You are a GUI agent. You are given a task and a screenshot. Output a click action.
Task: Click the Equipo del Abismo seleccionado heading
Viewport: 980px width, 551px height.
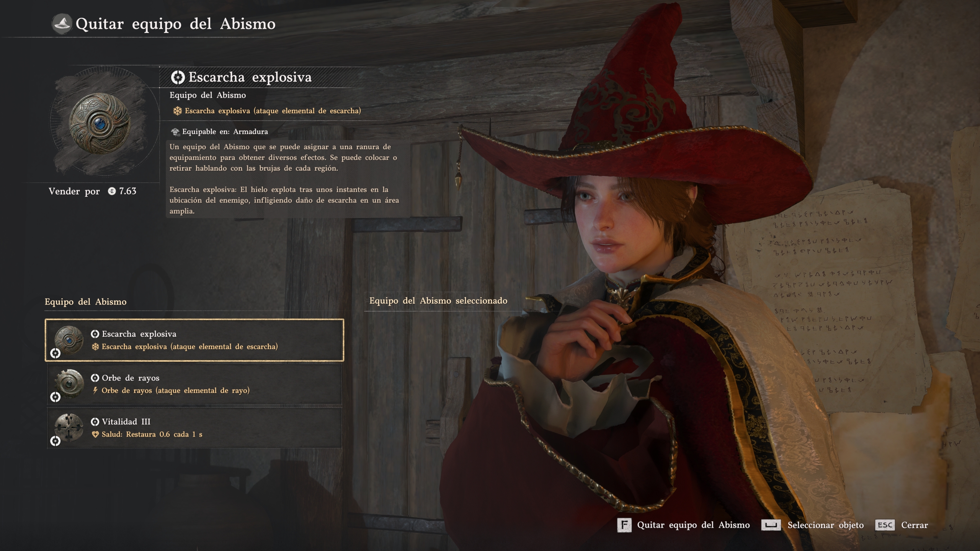pyautogui.click(x=438, y=301)
